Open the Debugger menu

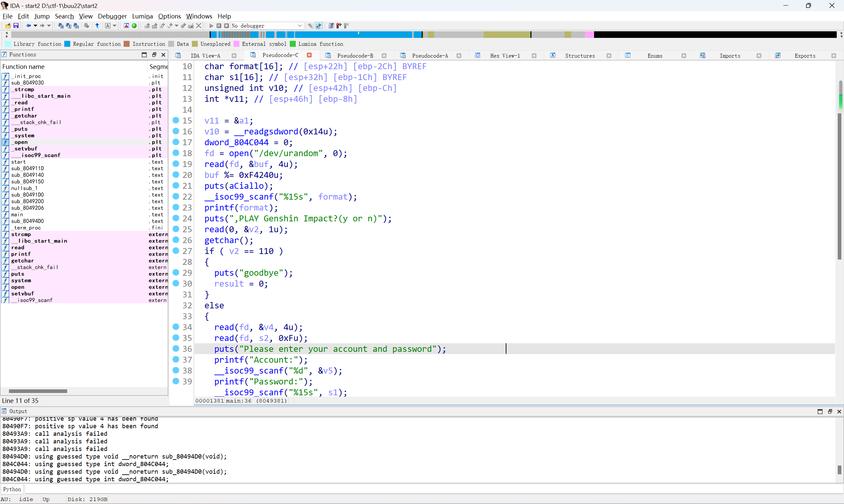click(112, 16)
